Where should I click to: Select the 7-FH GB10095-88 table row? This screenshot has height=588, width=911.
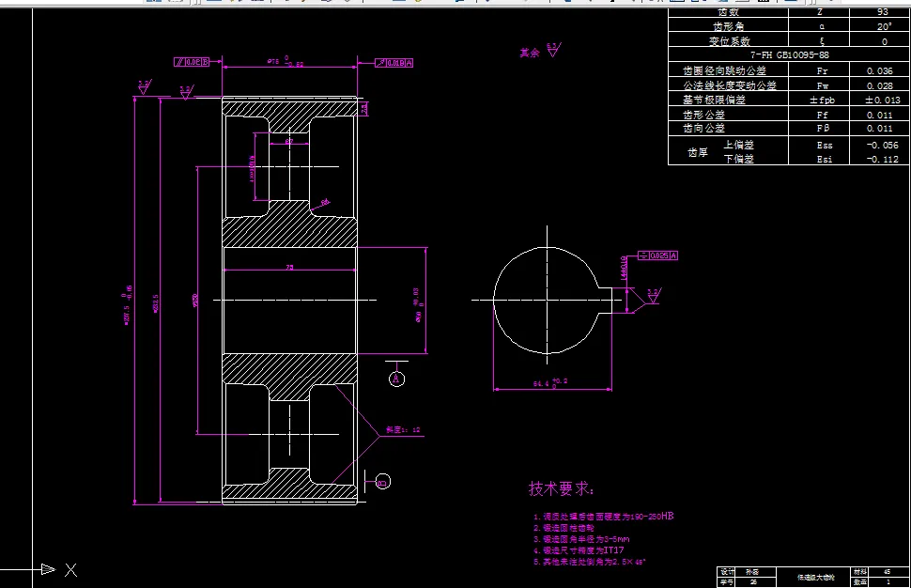coord(789,54)
